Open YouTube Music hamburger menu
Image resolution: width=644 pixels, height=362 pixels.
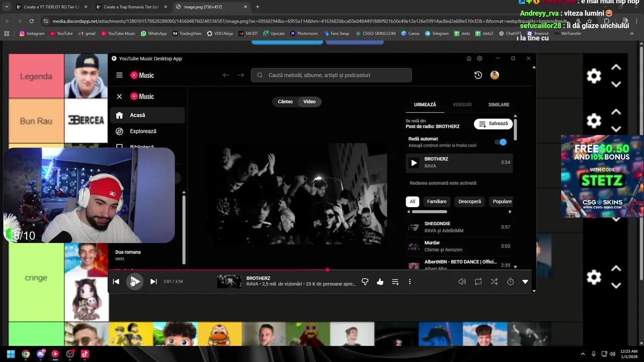point(119,75)
